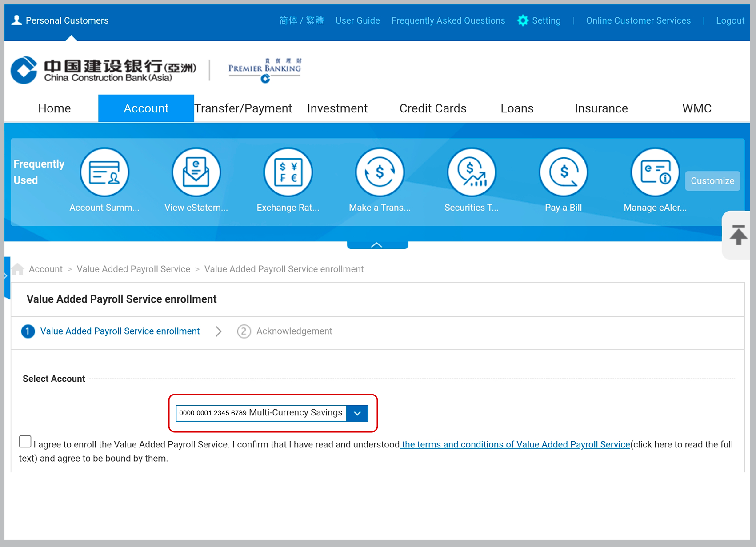
Task: Expand the left side panel arrow
Action: (6, 276)
